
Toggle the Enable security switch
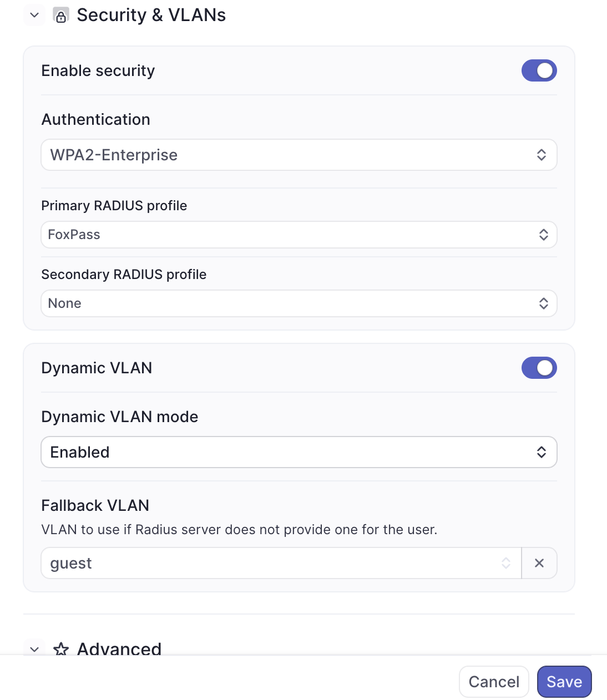point(539,70)
